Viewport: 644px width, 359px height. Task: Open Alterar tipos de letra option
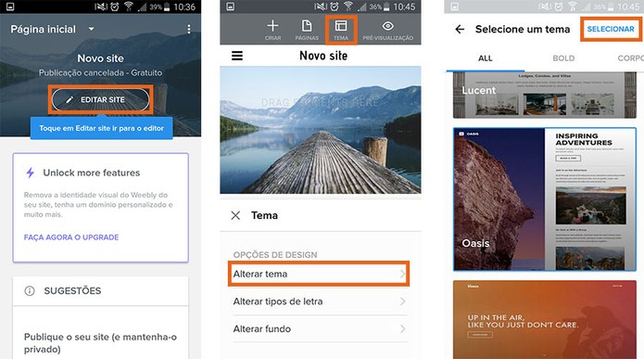(x=320, y=301)
